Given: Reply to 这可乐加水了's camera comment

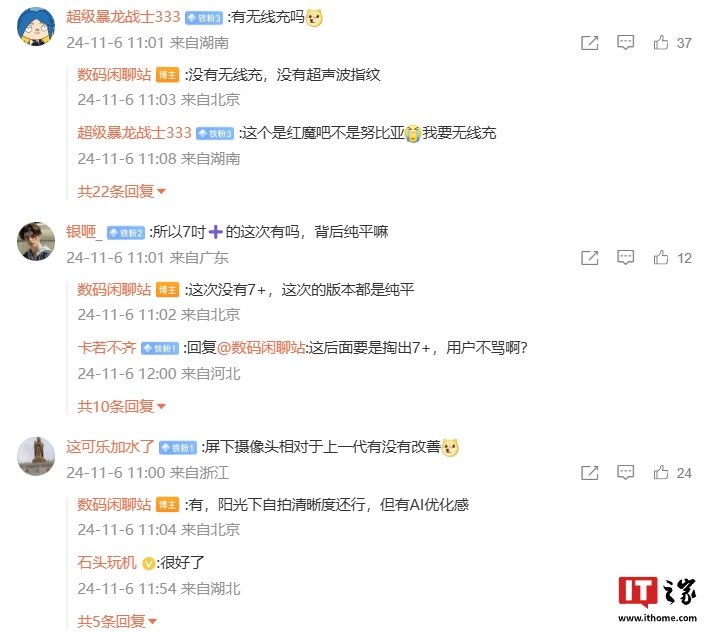Looking at the screenshot, I should click(625, 473).
